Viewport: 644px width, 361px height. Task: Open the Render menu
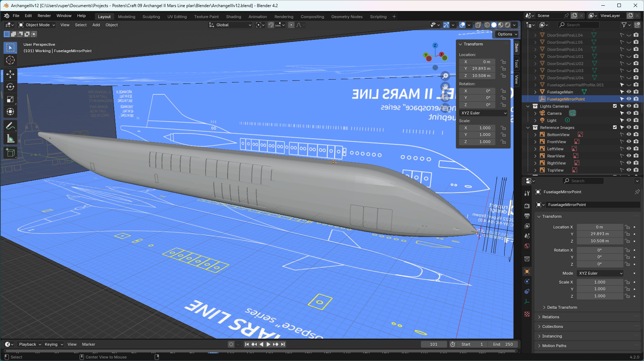point(44,16)
